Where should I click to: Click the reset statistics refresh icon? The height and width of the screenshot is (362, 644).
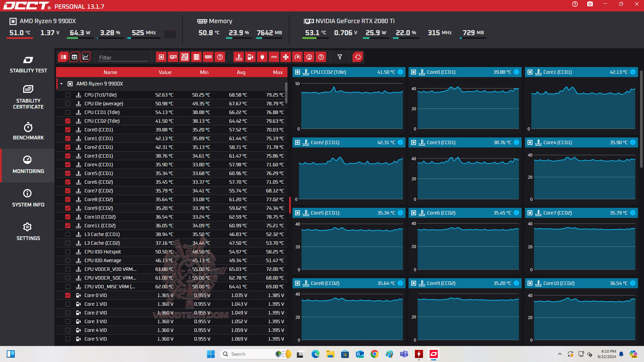coord(358,57)
